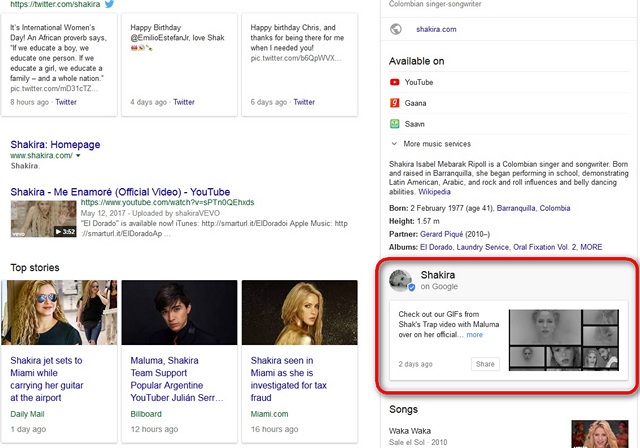The width and height of the screenshot is (640, 448).
Task: Click the Twitter bird icon beside twitter.com/shakira
Action: pos(109,4)
